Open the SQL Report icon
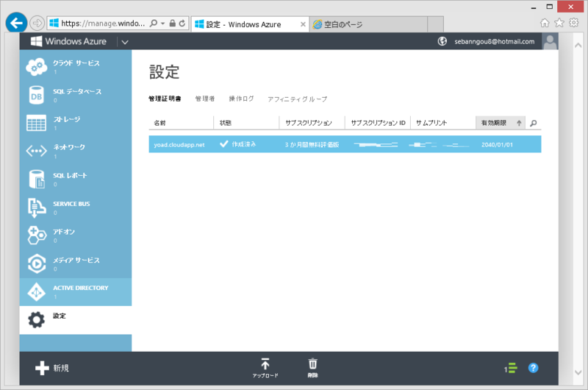The width and height of the screenshot is (588, 390). pos(36,179)
